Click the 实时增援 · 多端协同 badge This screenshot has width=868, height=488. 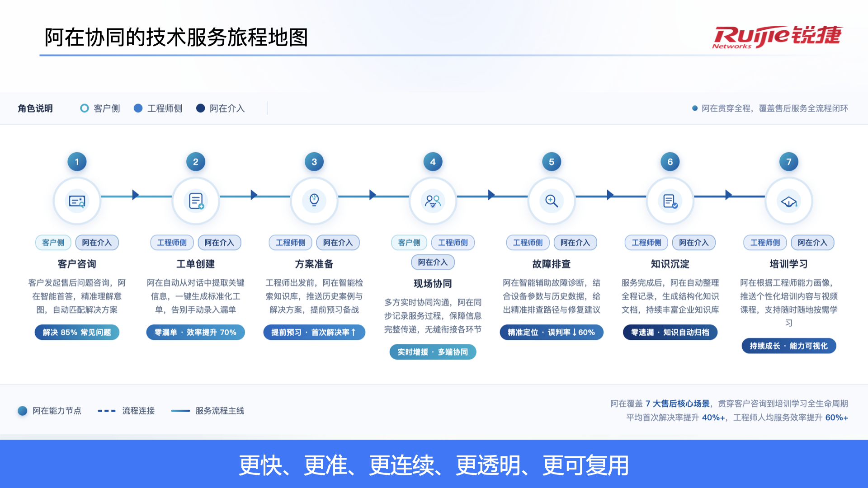click(x=433, y=352)
